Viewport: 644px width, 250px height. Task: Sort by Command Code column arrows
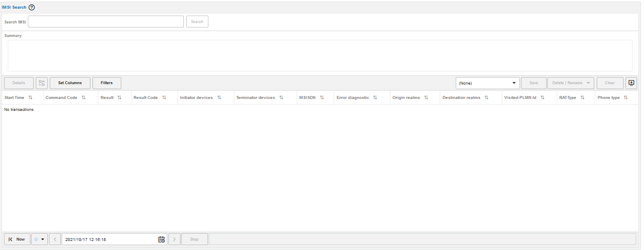[83, 98]
